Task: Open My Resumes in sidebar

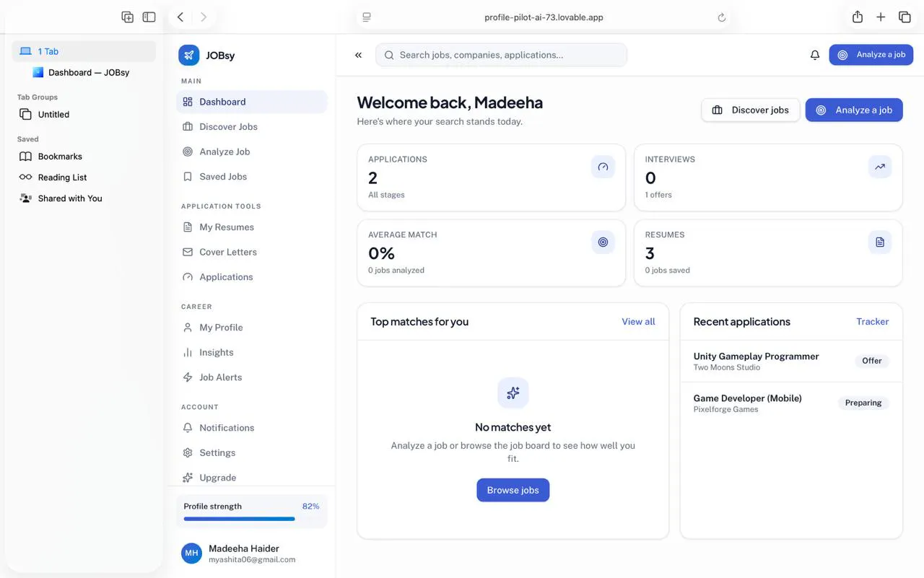Action: (x=251, y=227)
